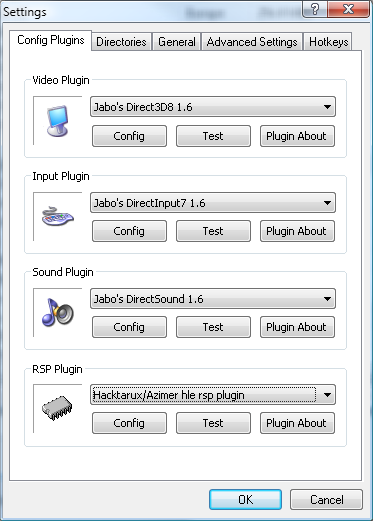Screen dimensions: 373x521
Task: Open the General tab
Action: [x=177, y=42]
